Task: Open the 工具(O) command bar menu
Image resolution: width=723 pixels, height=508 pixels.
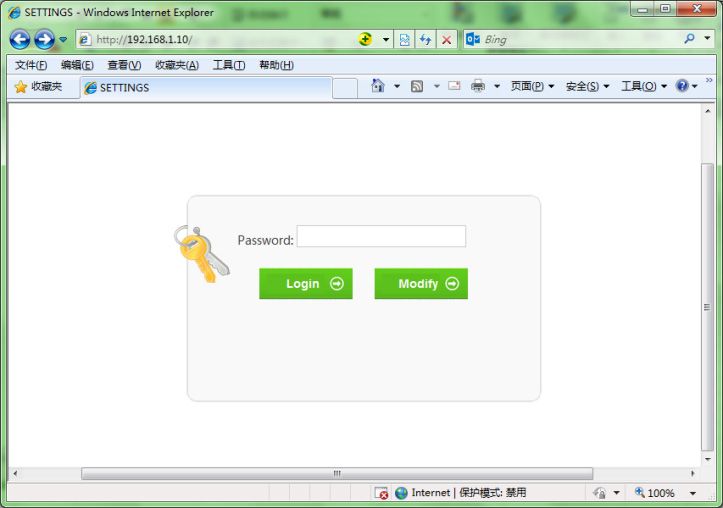Action: tap(644, 86)
